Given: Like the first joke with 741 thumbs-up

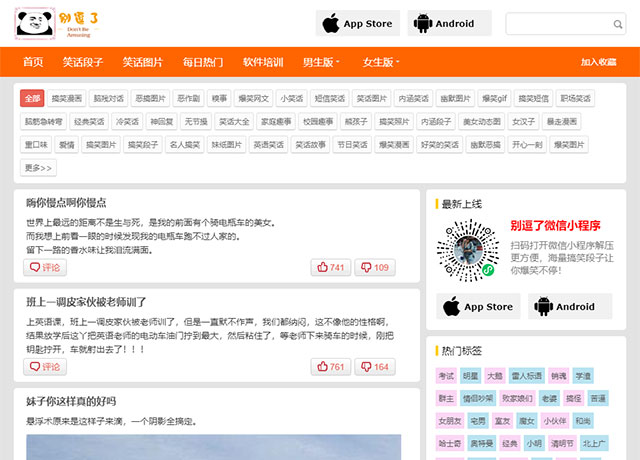Looking at the screenshot, I should 330,267.
